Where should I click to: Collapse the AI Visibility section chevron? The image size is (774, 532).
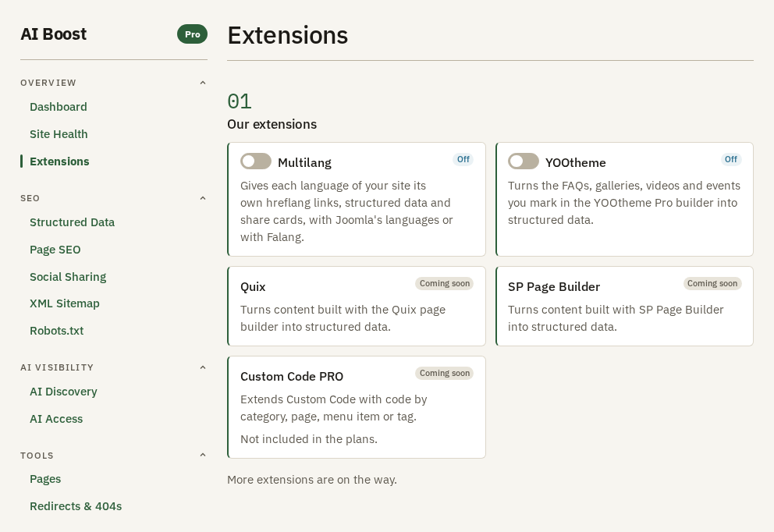point(202,367)
